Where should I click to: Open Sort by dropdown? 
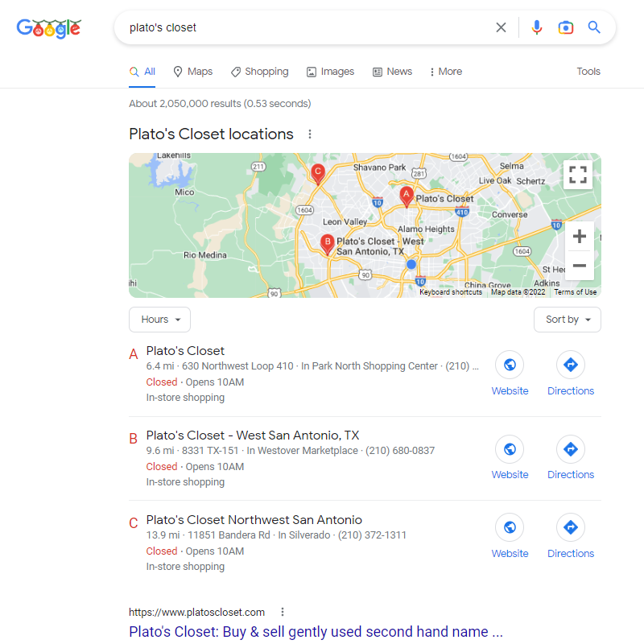568,320
